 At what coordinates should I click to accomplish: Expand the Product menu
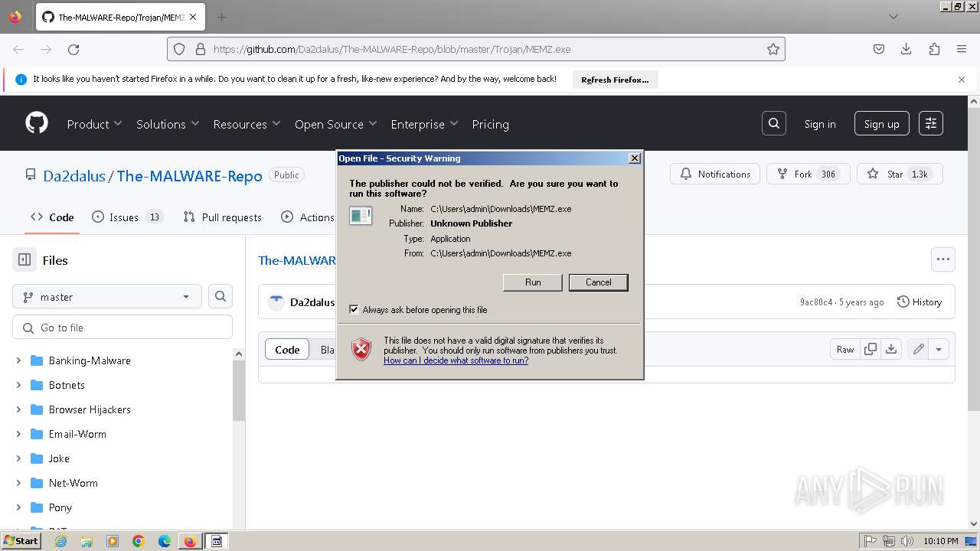[x=94, y=124]
